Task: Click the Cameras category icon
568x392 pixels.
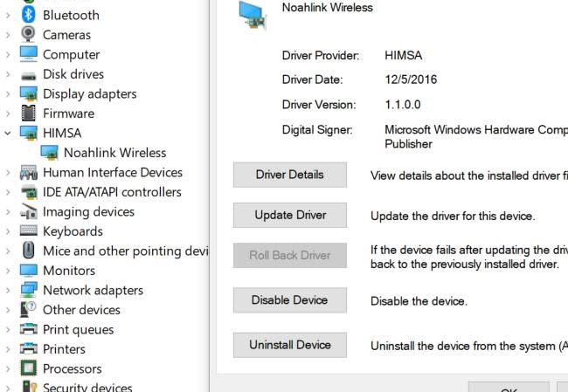Action: 29,35
